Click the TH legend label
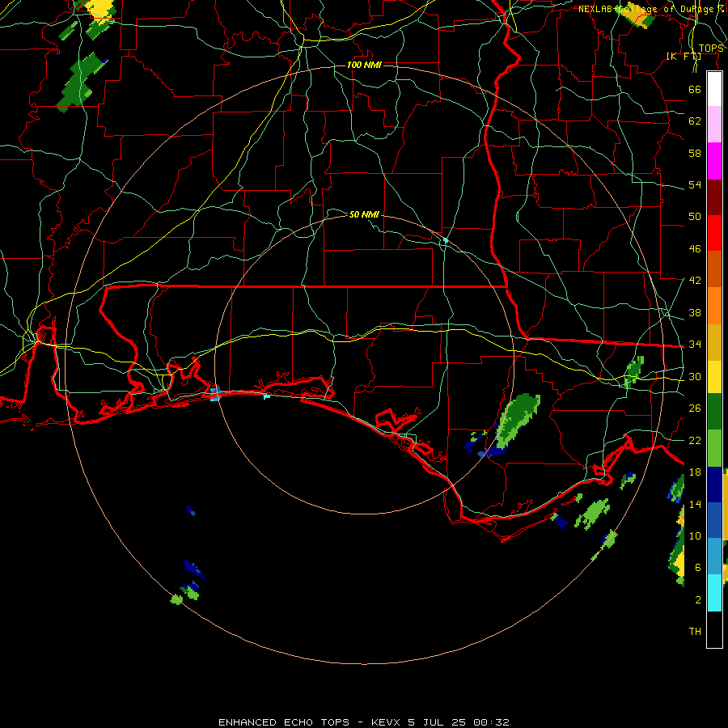Image resolution: width=728 pixels, height=728 pixels. [x=695, y=632]
